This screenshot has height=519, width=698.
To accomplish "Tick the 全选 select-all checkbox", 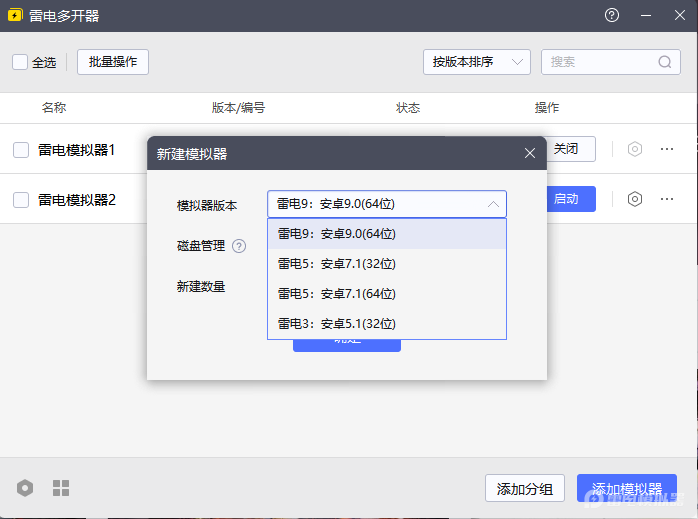I will pos(20,62).
